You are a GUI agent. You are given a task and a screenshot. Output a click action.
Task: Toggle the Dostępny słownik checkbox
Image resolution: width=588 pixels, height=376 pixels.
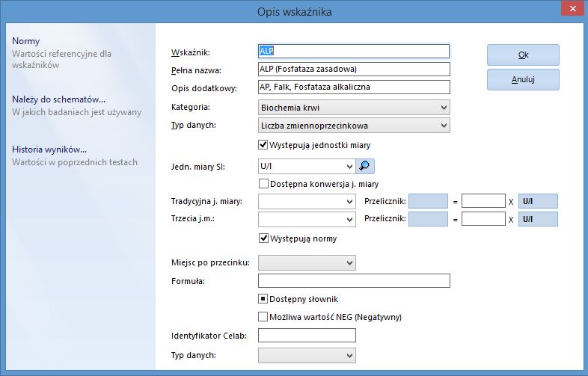pos(263,299)
